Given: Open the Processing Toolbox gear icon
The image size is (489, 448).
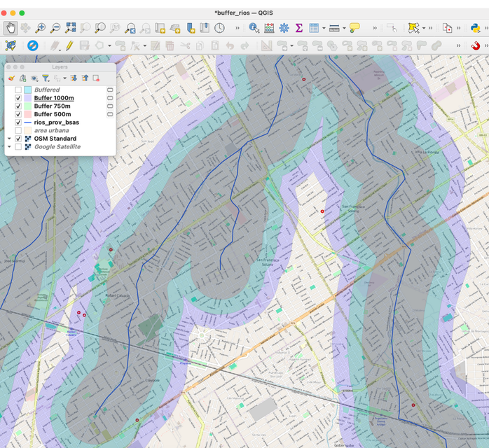Looking at the screenshot, I should tap(284, 28).
